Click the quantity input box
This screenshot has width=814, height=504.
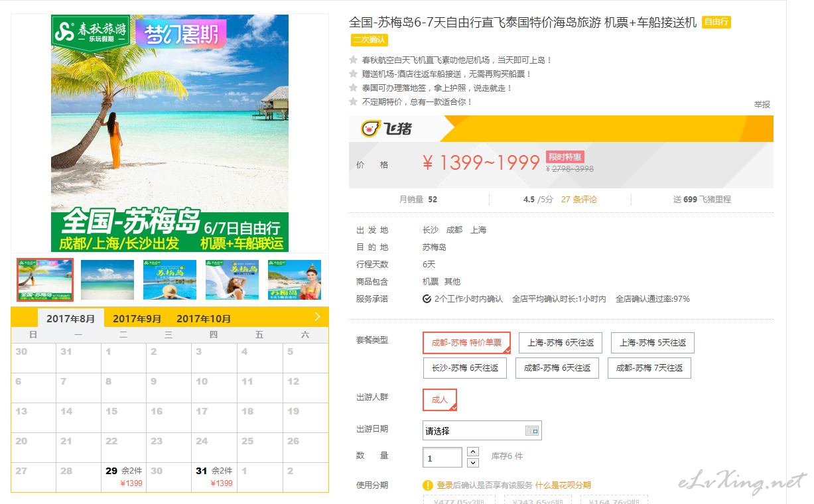[x=442, y=458]
